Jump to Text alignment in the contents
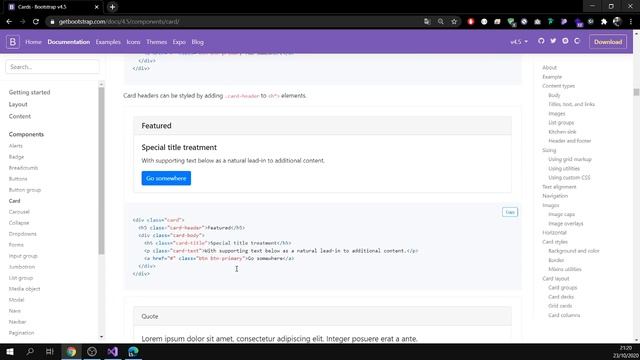Image resolution: width=640 pixels, height=360 pixels. [559, 187]
